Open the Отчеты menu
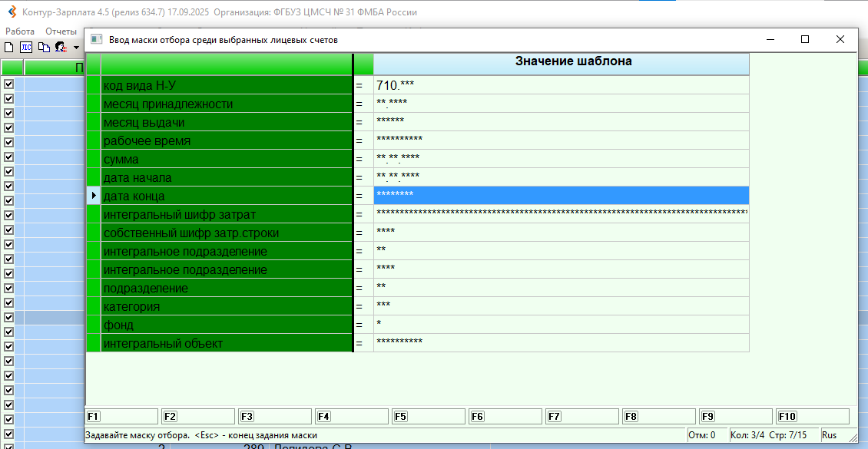Screen dimensions: 868x449 coord(61,31)
